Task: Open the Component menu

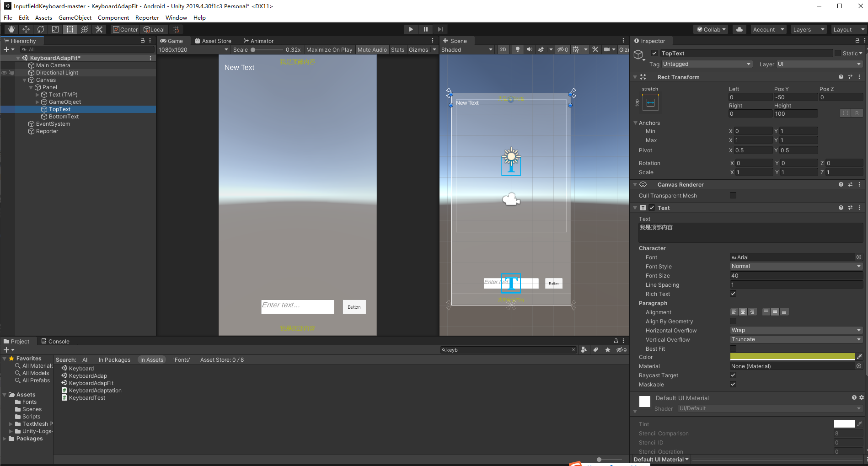Action: coord(113,17)
